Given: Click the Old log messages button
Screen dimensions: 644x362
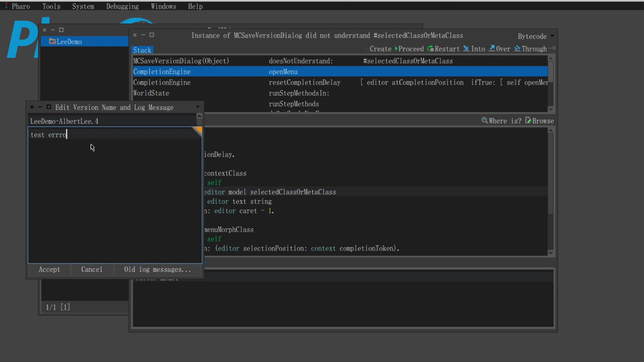Looking at the screenshot, I should [x=157, y=269].
